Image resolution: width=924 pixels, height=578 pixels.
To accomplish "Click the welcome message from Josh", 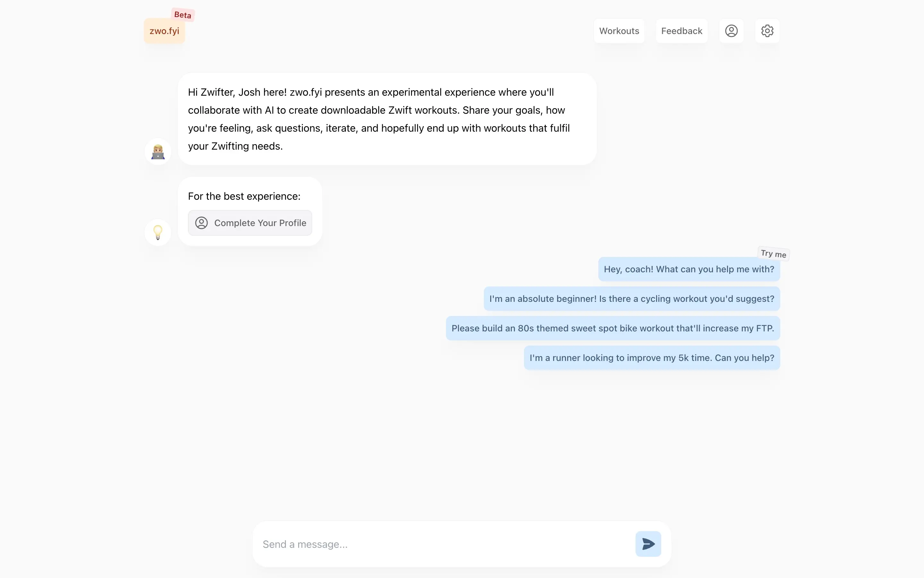I will click(387, 119).
